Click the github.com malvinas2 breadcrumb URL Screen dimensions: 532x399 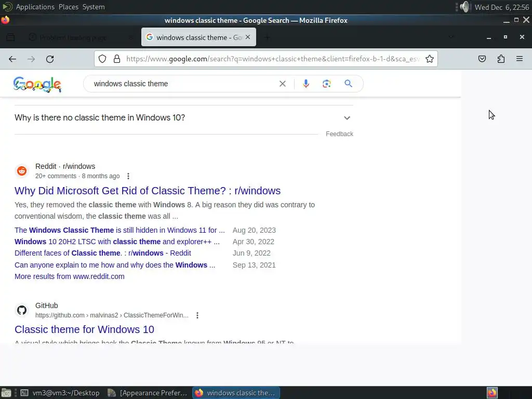(x=112, y=315)
